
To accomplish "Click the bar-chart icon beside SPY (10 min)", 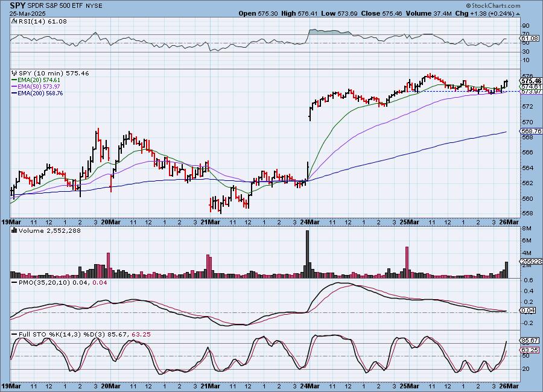I will coord(14,73).
